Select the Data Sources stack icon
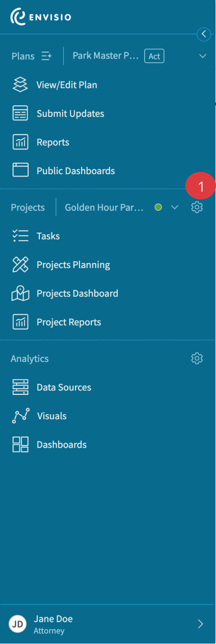The width and height of the screenshot is (216, 644). tap(20, 387)
